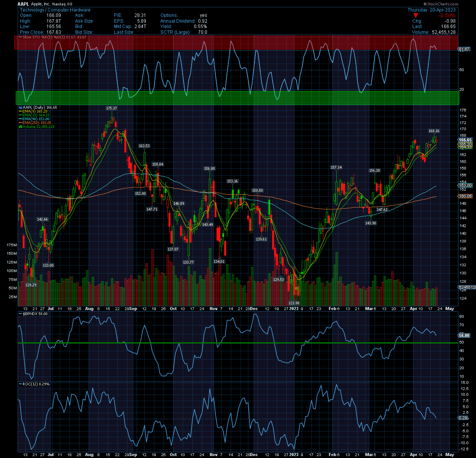Viewport: 476px width, 458px height.
Task: Click the '156.80' price label
Action: tap(210, 169)
